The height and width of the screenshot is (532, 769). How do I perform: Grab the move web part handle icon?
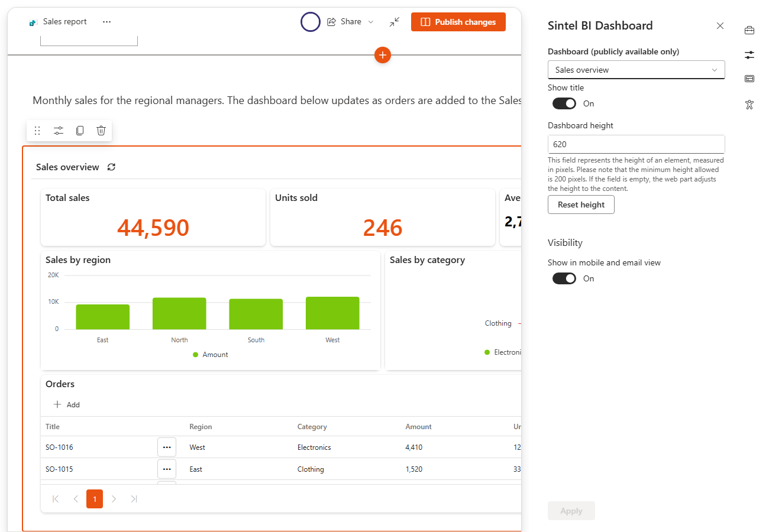coord(37,131)
